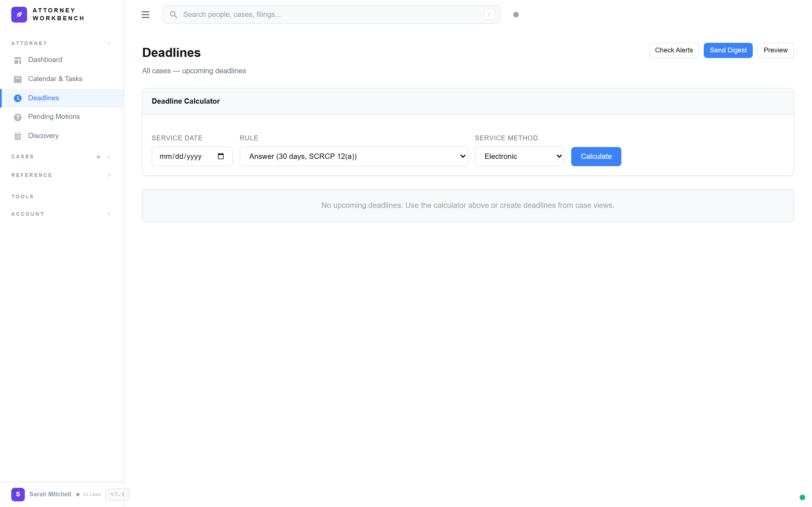812x507 pixels.
Task: Expand the Account section
Action: point(109,214)
